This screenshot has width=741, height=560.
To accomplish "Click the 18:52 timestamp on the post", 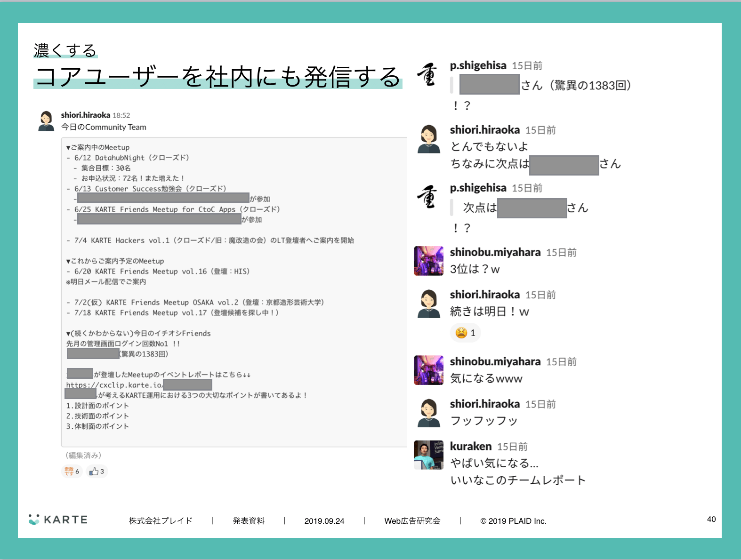I will 121,115.
